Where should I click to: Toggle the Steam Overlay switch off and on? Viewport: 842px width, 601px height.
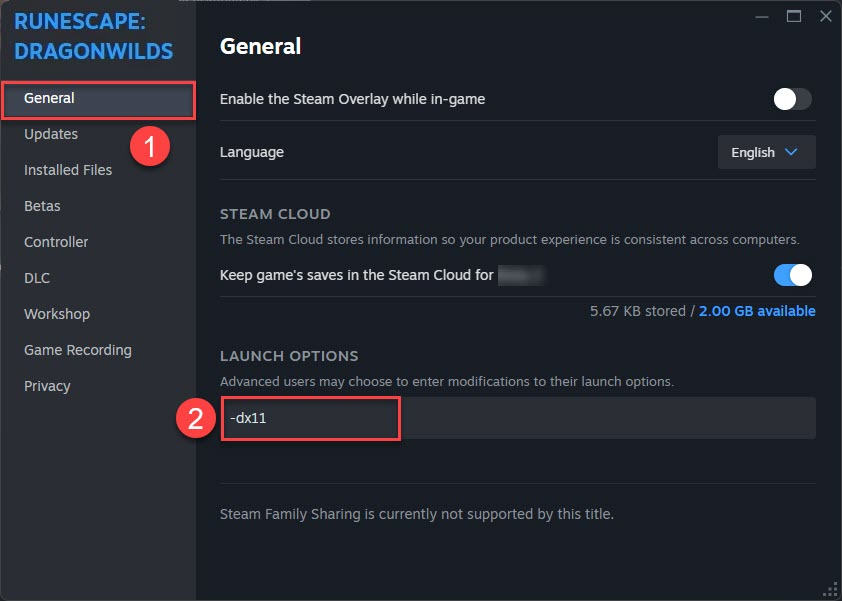[x=791, y=99]
